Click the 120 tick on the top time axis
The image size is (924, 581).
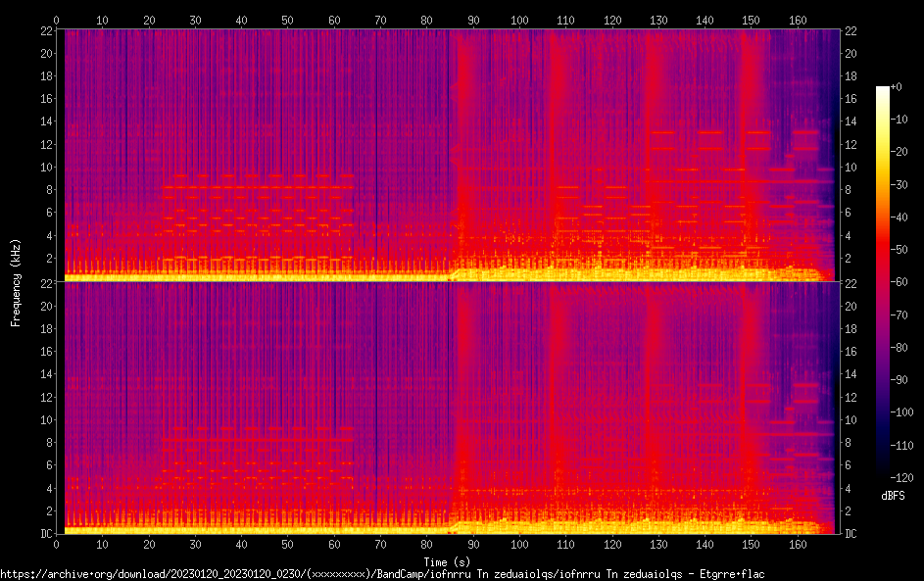coord(610,20)
